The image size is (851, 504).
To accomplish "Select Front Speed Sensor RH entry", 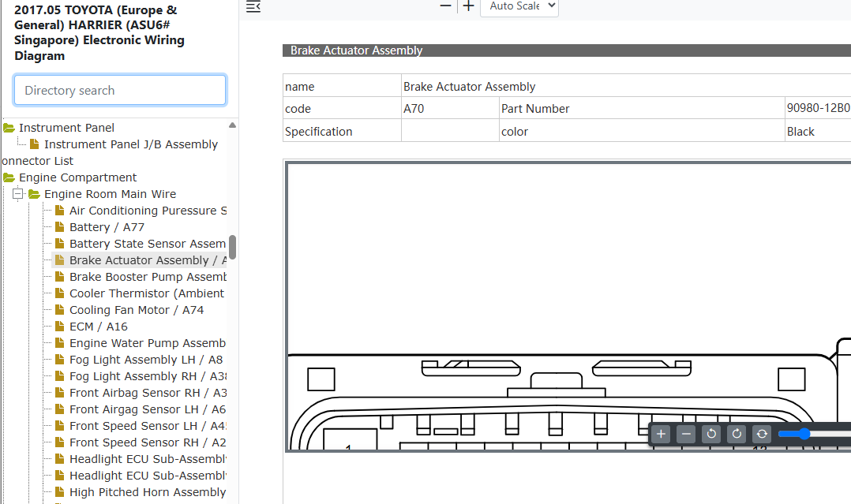I will click(x=148, y=442).
